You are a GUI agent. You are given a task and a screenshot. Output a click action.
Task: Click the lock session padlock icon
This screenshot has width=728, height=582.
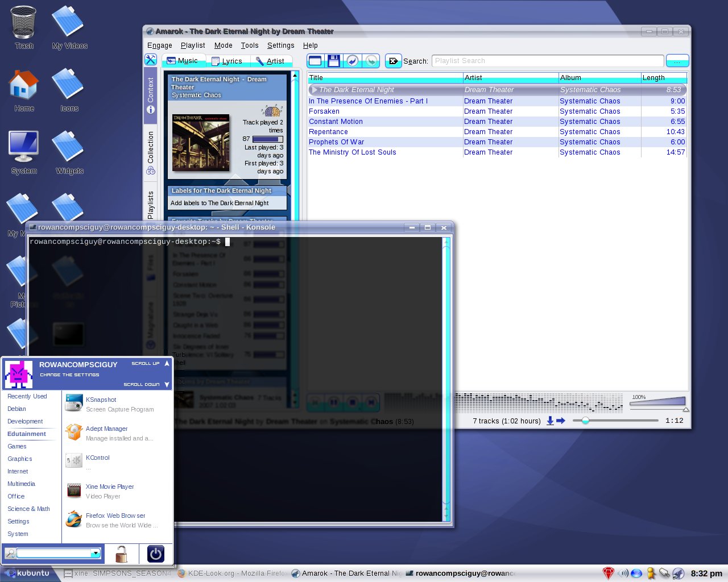pyautogui.click(x=121, y=553)
